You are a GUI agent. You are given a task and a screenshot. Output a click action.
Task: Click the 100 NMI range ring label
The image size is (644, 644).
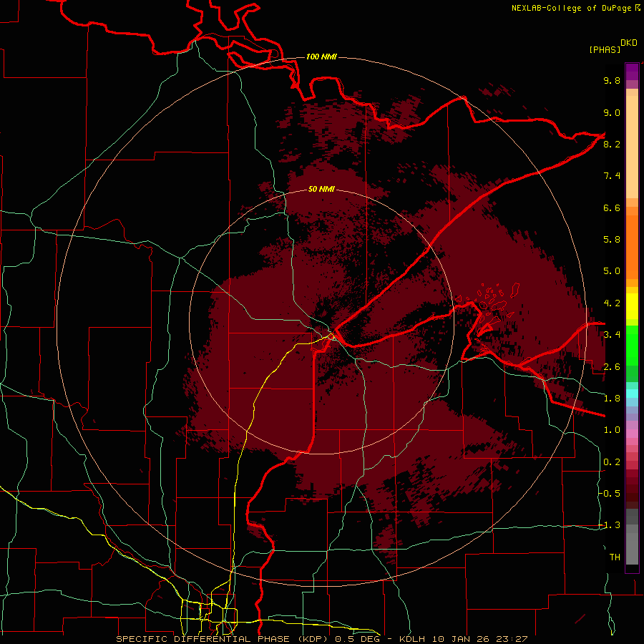pyautogui.click(x=321, y=57)
